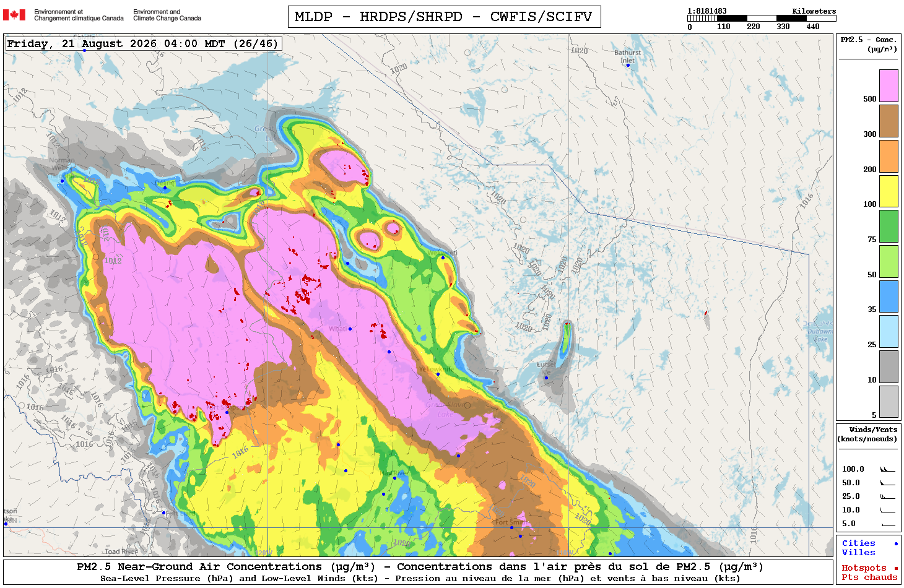Pick the blue 35–50 concentration swatch
Image resolution: width=904 pixels, height=588 pixels.
(x=889, y=296)
